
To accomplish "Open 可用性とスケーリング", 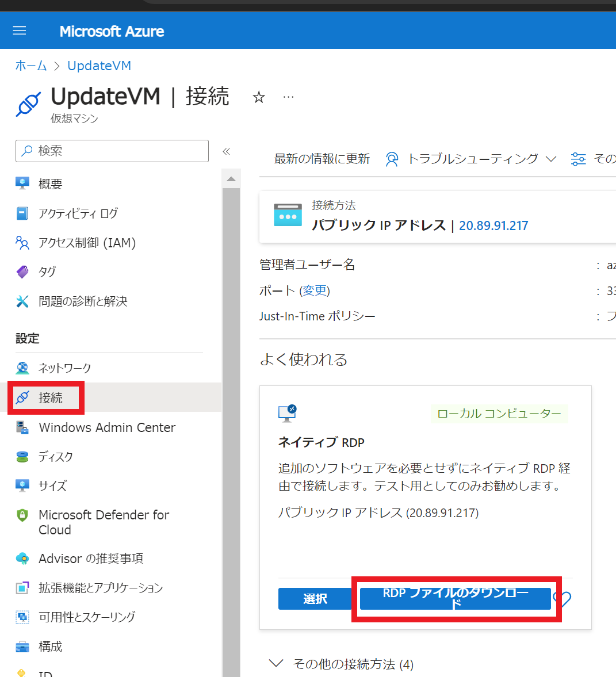I will (x=87, y=617).
